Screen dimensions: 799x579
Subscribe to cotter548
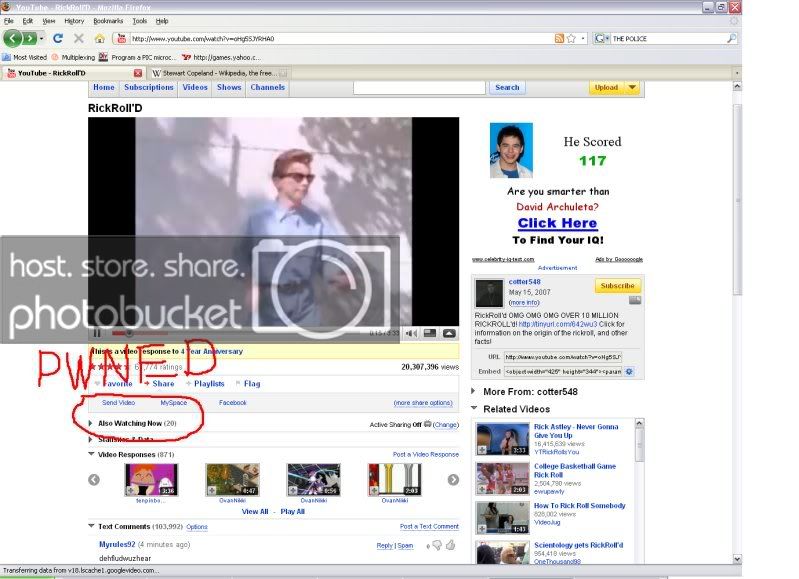tap(618, 286)
